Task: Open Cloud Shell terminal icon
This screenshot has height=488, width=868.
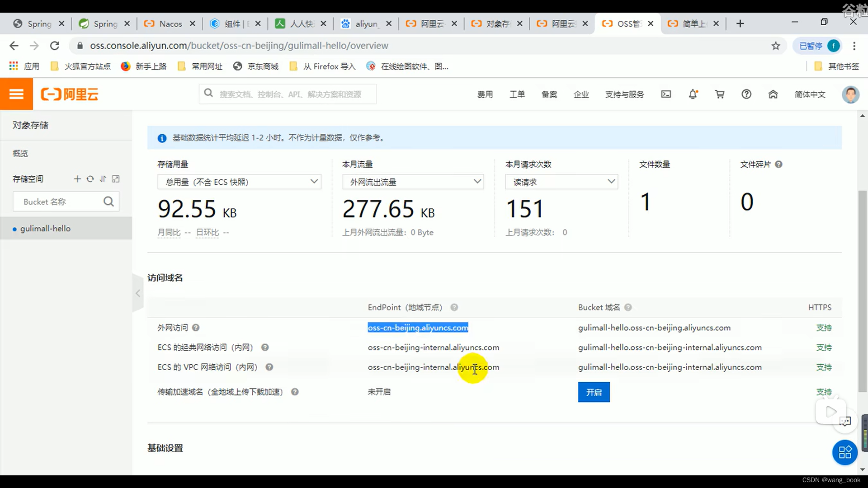Action: tap(666, 94)
